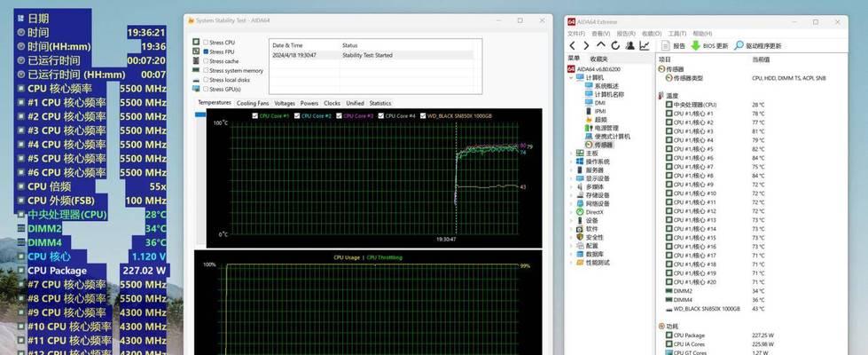This screenshot has height=355, width=868.
Task: Select Stability Test: Started log row
Action: (371, 55)
